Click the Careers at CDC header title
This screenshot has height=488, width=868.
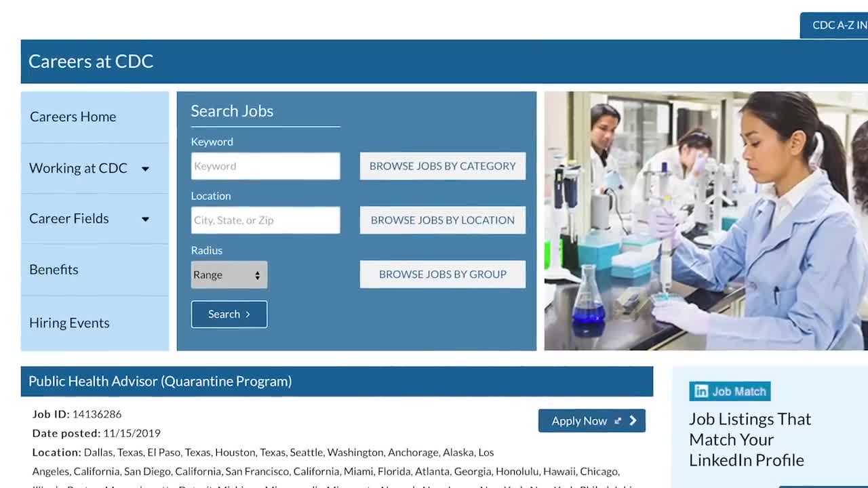91,61
